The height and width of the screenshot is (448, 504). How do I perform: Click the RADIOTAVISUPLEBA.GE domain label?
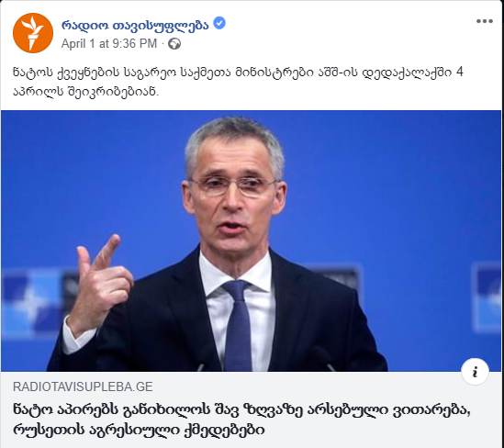click(x=83, y=386)
